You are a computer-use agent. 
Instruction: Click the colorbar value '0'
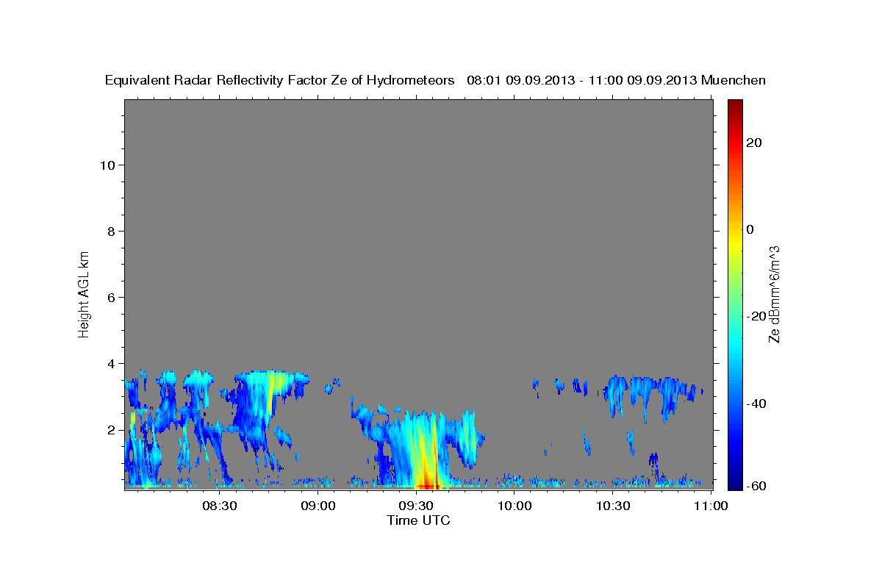[750, 229]
